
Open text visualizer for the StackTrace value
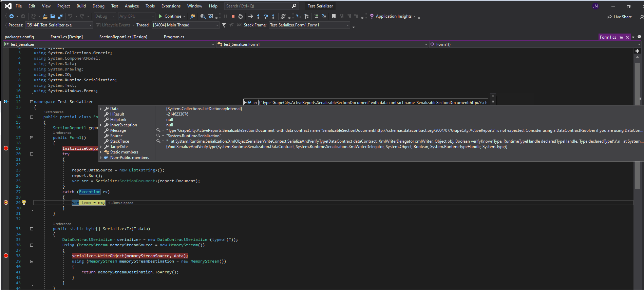tap(158, 141)
